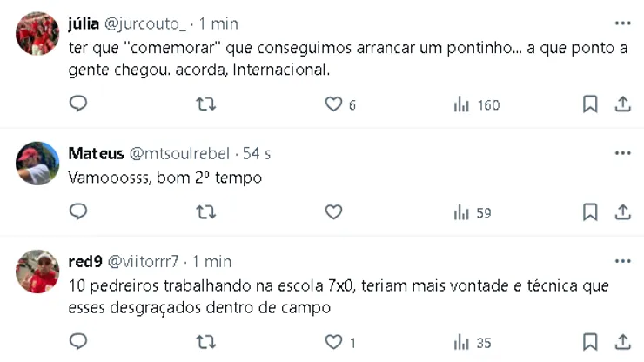Open the @mtsoulrebel profile handle
The image size is (644, 362).
[179, 153]
